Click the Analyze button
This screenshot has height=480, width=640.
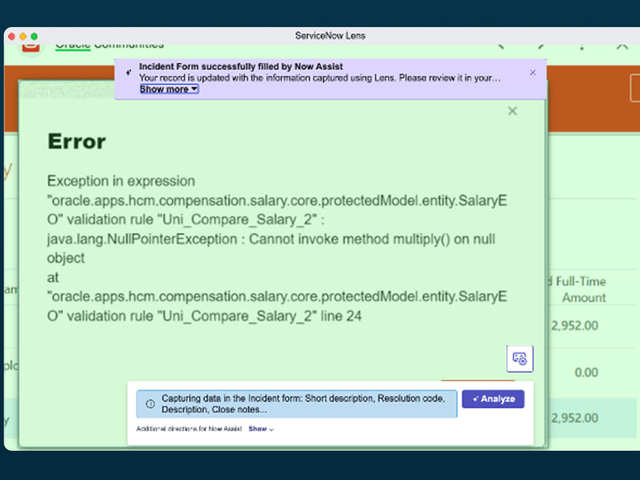pyautogui.click(x=493, y=399)
